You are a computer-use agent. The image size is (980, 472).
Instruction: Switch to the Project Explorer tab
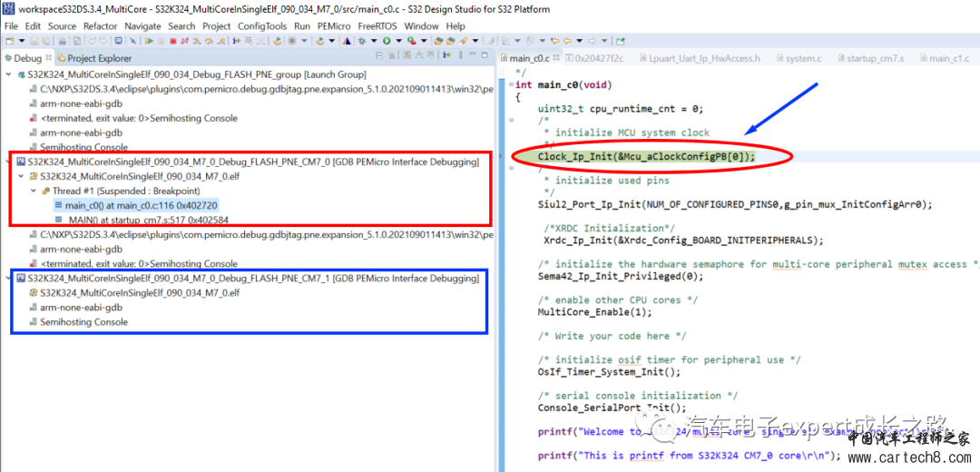tap(94, 58)
